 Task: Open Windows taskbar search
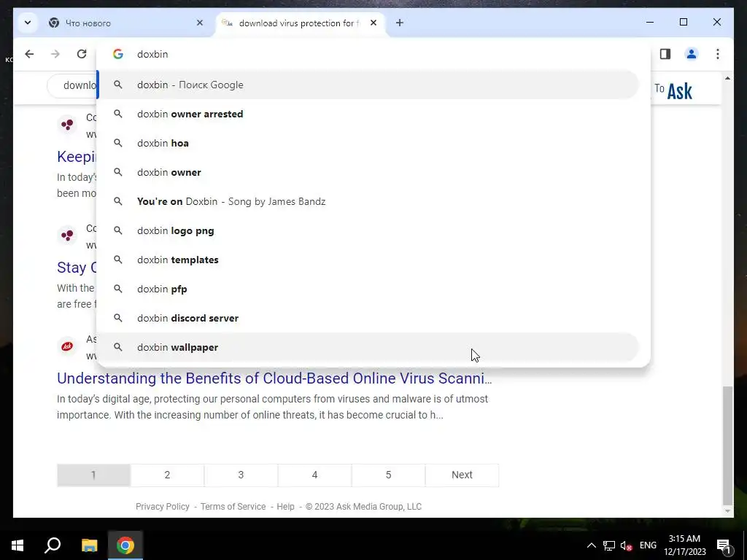coord(53,545)
